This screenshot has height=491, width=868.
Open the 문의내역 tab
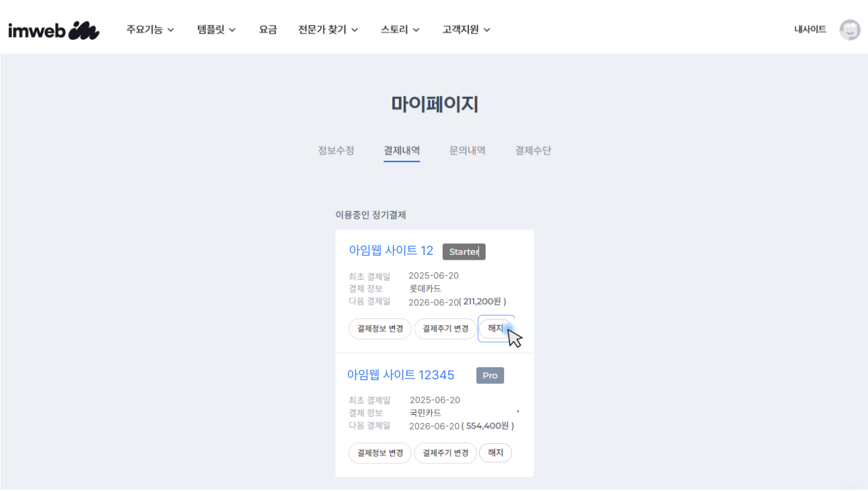(x=468, y=151)
